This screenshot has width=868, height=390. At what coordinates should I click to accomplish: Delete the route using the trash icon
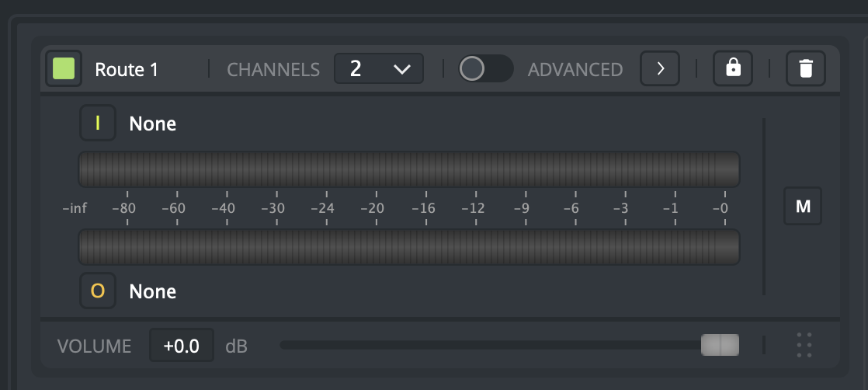click(806, 68)
